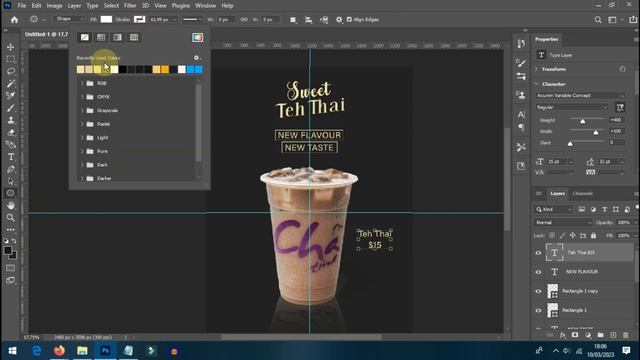This screenshot has width=640, height=360.
Task: Toggle lock all layer icon
Action: click(593, 236)
